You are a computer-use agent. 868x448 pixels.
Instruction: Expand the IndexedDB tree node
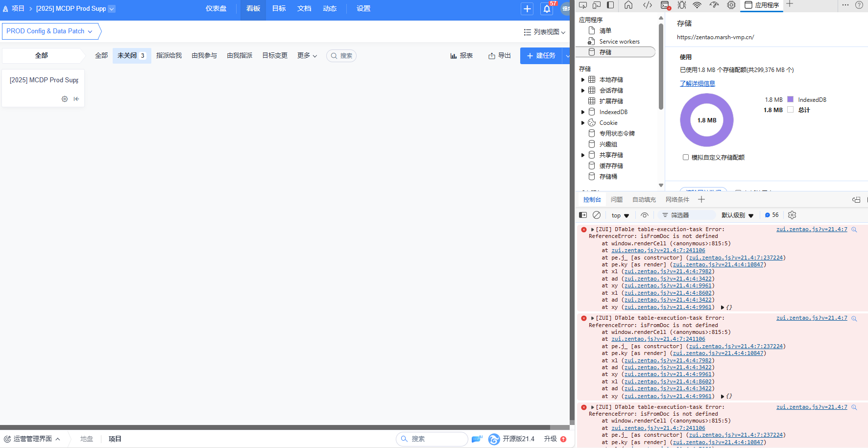click(583, 112)
